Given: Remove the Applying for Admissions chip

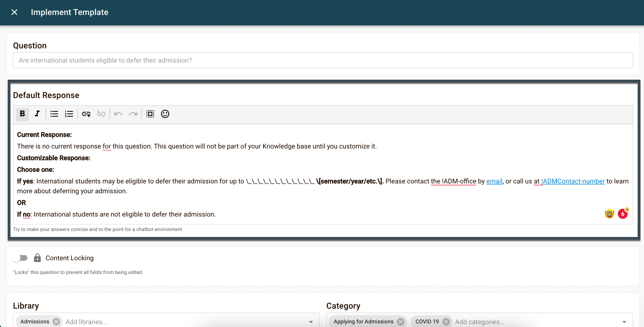Looking at the screenshot, I should 400,322.
